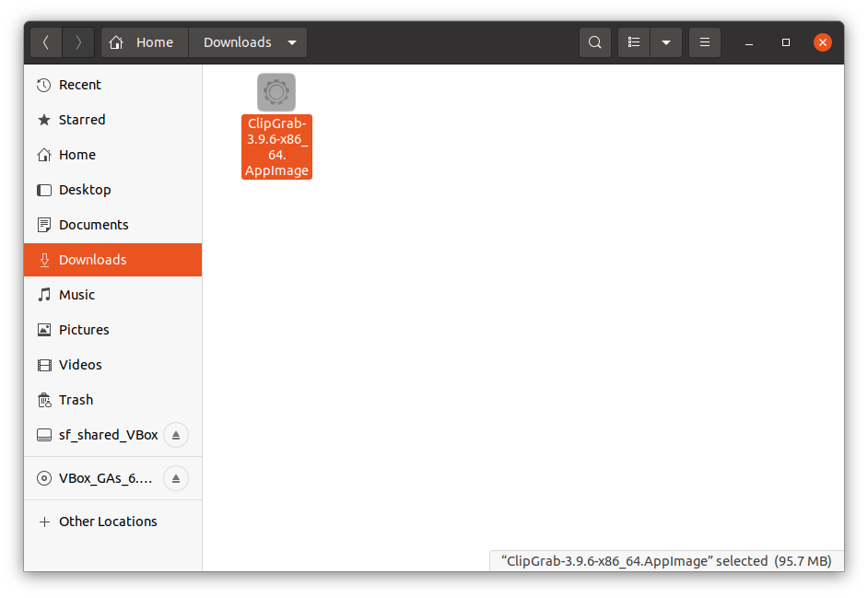Open Pictures folder in sidebar

pos(113,330)
